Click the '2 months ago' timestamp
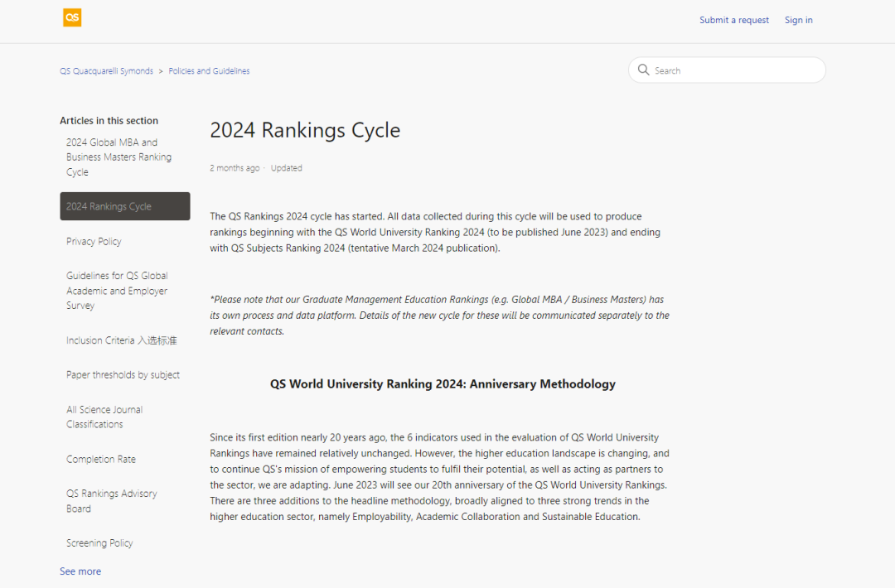This screenshot has width=895, height=588. point(235,168)
